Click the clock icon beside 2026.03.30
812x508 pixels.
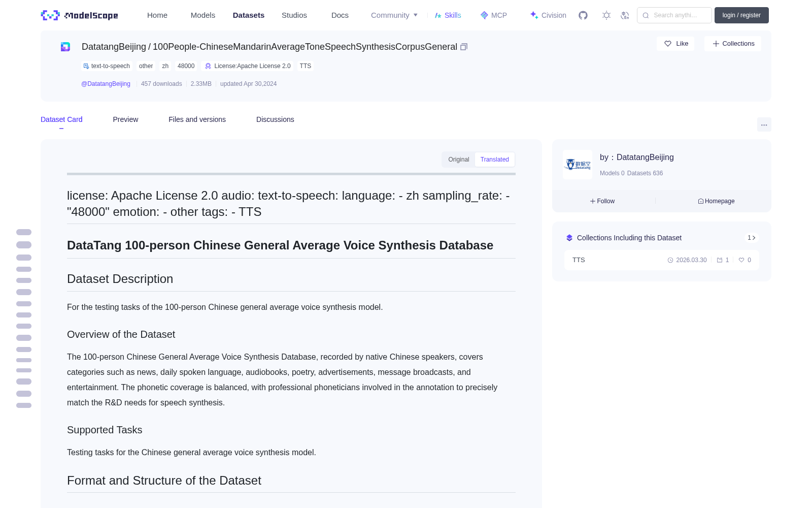pyautogui.click(x=670, y=260)
